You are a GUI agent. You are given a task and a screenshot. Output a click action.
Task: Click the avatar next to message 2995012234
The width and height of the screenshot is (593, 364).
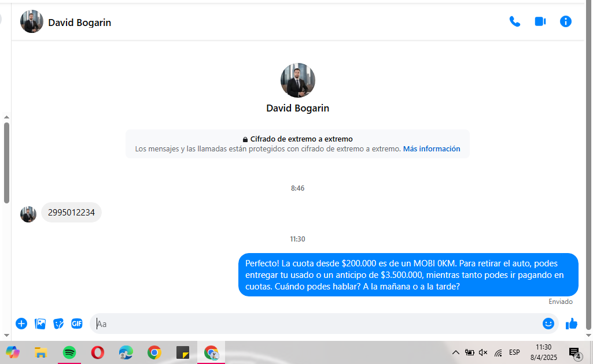tap(28, 214)
